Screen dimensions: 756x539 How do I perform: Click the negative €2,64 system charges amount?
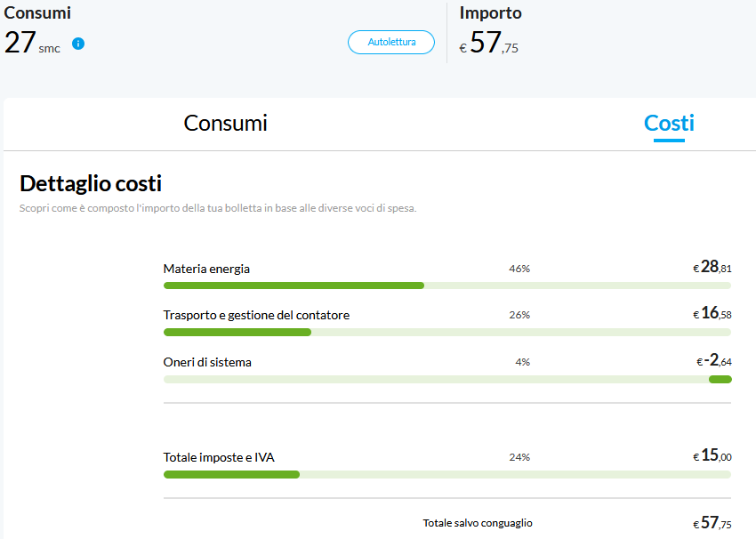pyautogui.click(x=714, y=360)
